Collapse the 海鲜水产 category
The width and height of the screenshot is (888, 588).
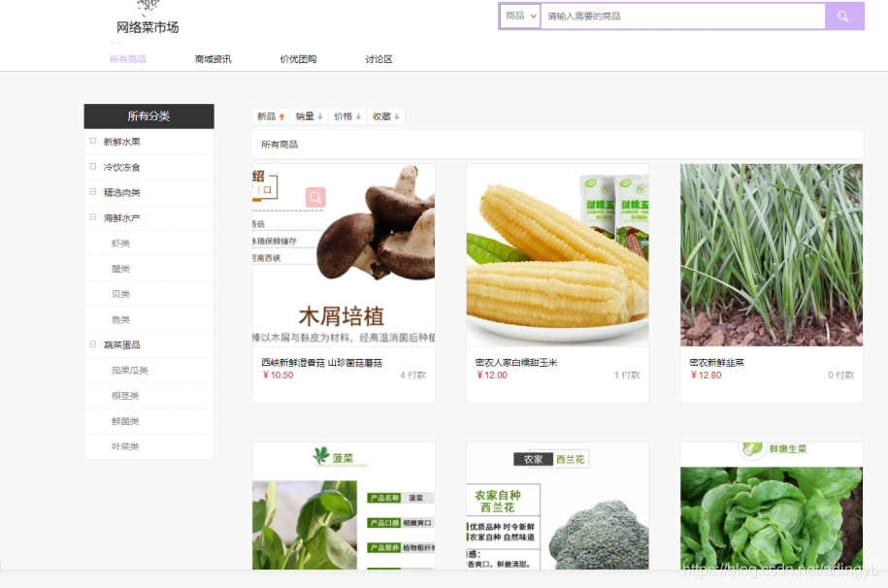tap(93, 217)
